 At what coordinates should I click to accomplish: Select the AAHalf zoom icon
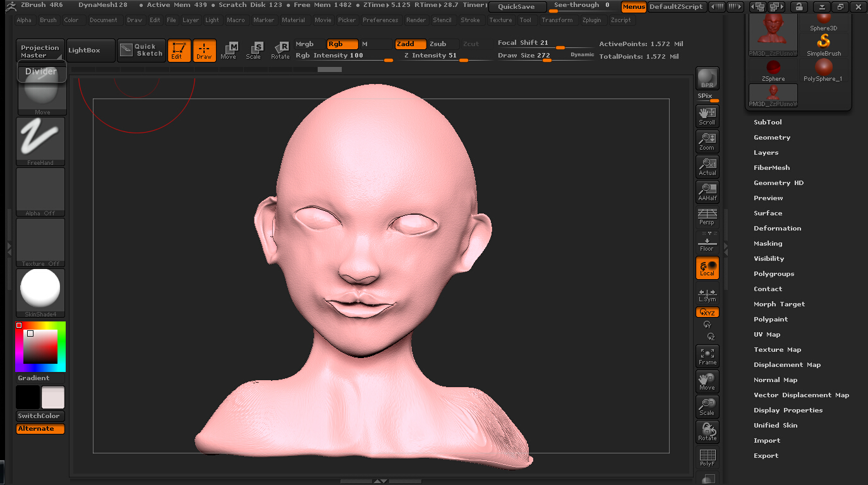(x=707, y=192)
